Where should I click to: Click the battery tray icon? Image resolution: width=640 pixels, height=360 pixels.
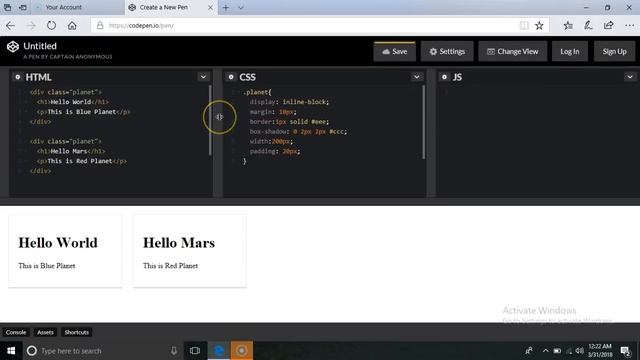pyautogui.click(x=557, y=351)
